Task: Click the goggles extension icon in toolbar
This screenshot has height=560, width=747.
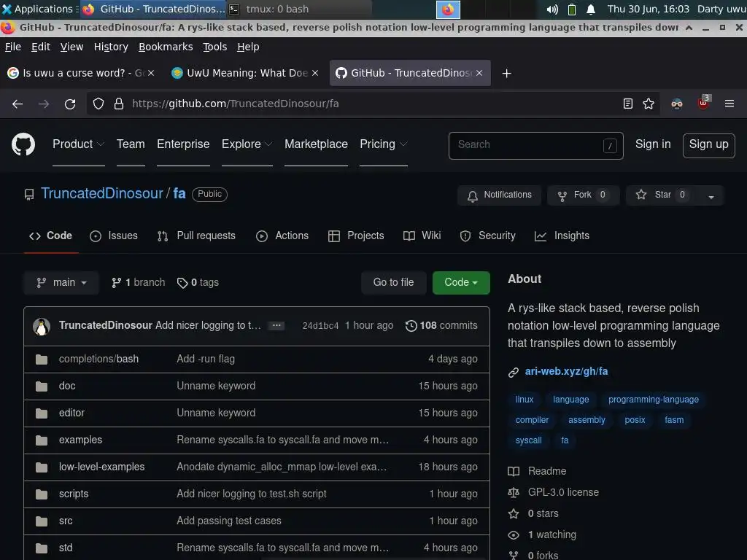Action: tap(677, 104)
